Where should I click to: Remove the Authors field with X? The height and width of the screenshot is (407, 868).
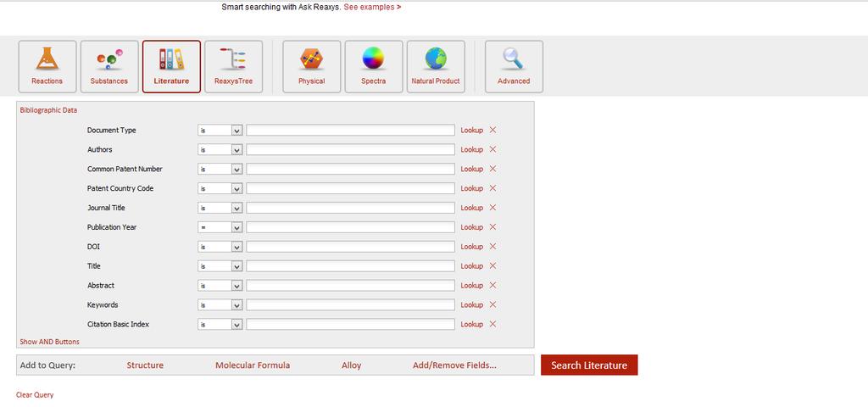coord(492,149)
